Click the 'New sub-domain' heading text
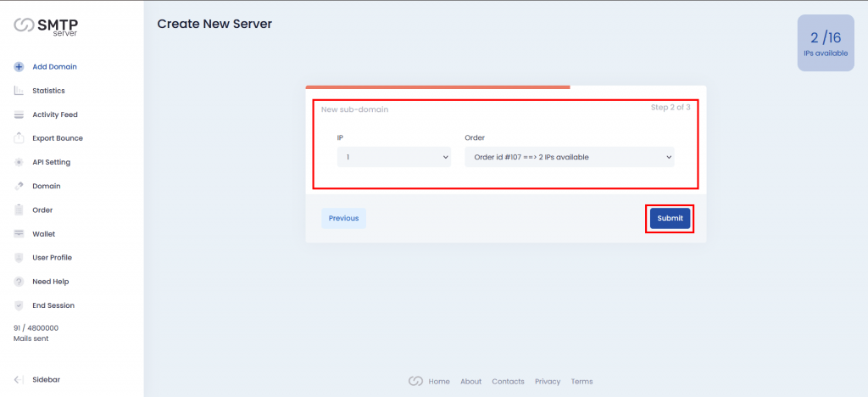 355,109
